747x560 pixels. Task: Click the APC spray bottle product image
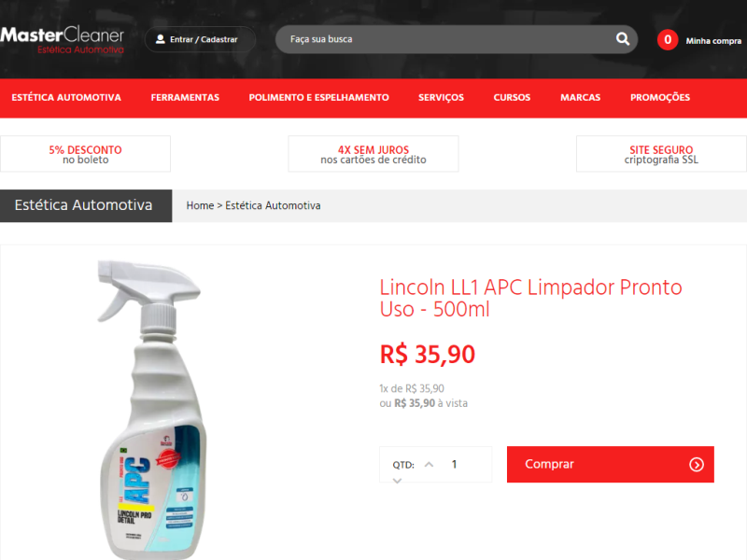(x=152, y=410)
